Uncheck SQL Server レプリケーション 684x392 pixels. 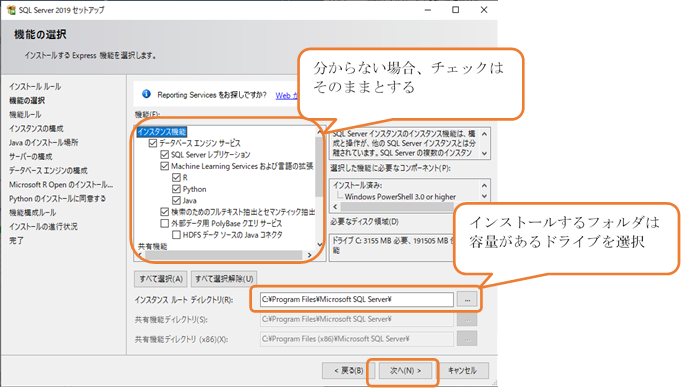pos(164,154)
